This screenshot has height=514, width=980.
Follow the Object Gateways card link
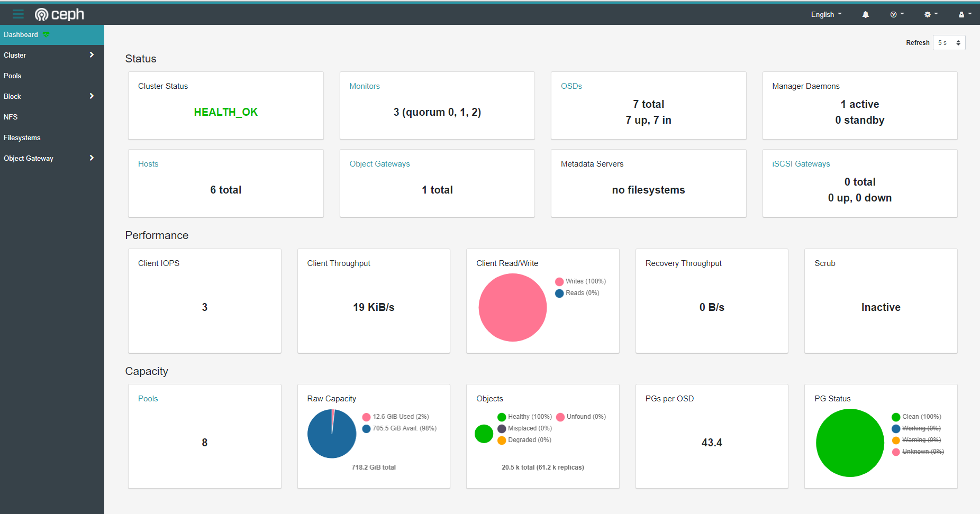pos(379,164)
